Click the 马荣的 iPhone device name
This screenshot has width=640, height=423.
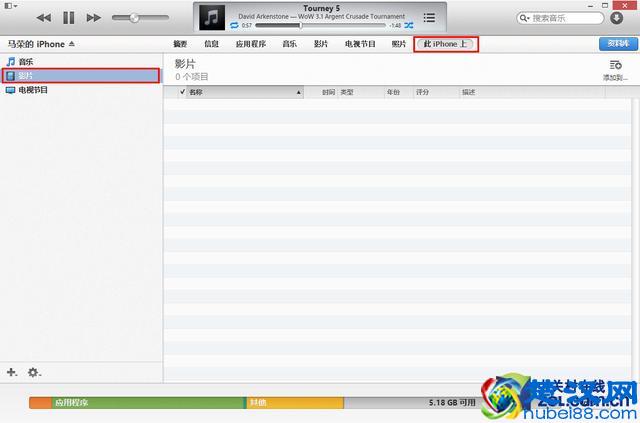pos(36,44)
